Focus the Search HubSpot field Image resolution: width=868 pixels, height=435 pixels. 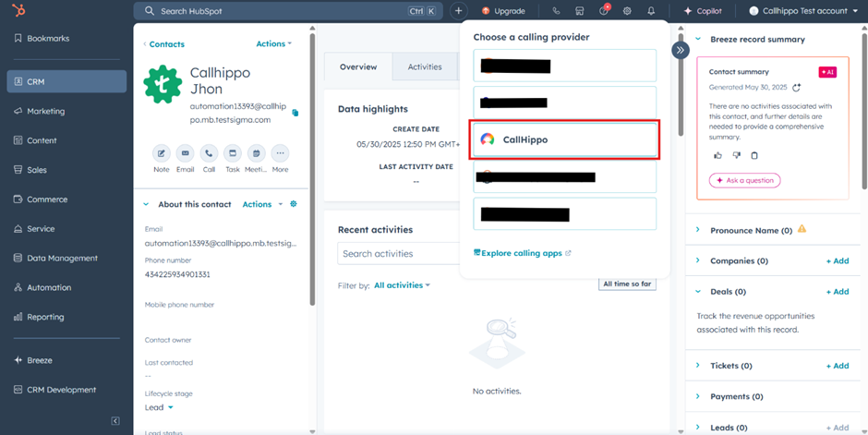(x=288, y=11)
